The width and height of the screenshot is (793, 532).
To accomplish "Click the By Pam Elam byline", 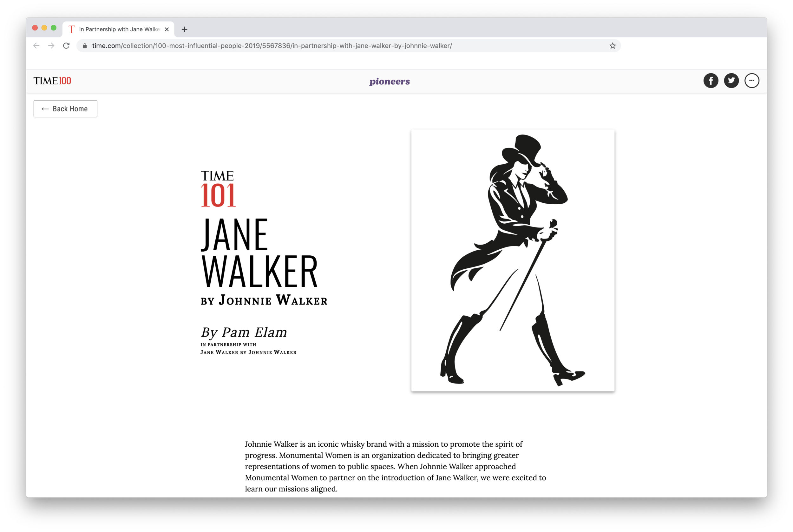I will pyautogui.click(x=244, y=332).
